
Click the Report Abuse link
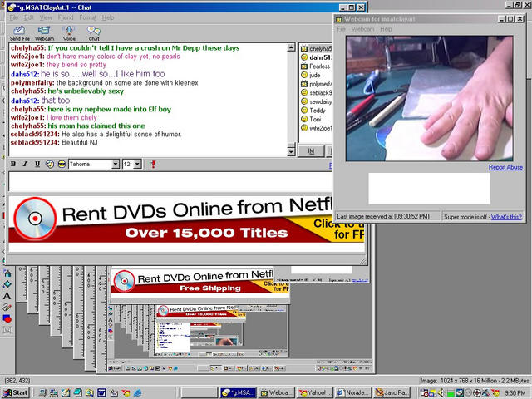click(505, 167)
